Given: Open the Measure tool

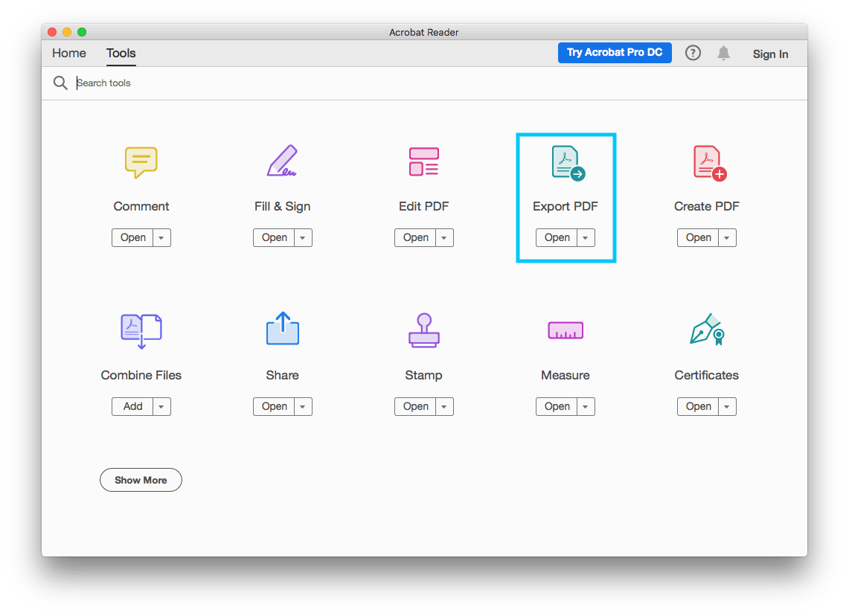Looking at the screenshot, I should tap(557, 406).
